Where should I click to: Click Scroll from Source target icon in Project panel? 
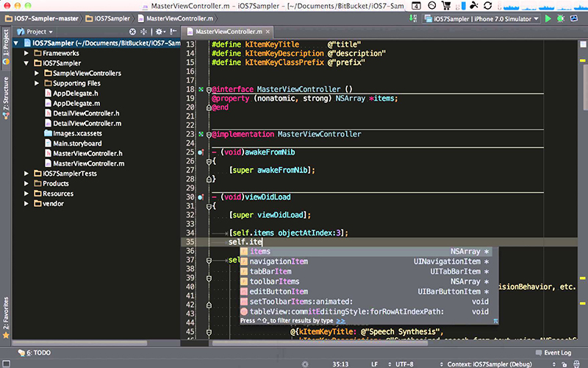(132, 32)
